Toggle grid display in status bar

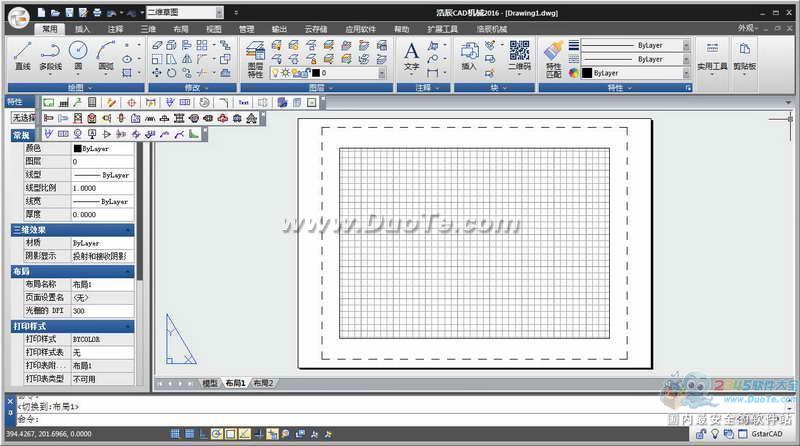pos(190,434)
